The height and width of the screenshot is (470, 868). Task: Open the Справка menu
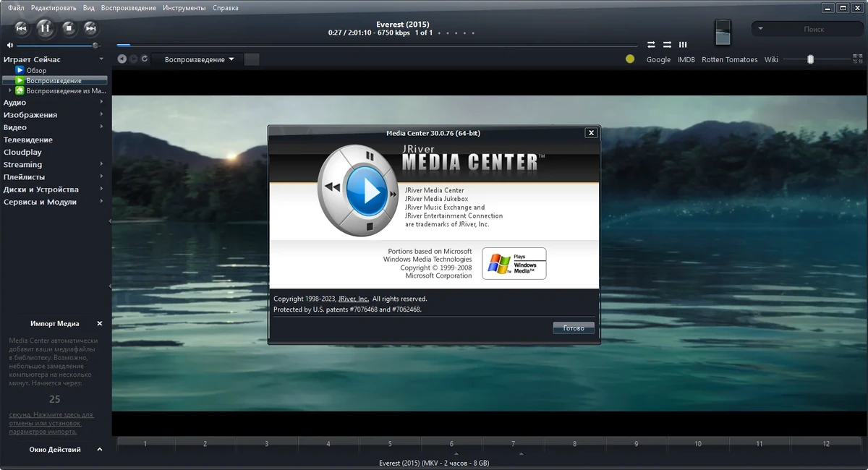pyautogui.click(x=226, y=8)
